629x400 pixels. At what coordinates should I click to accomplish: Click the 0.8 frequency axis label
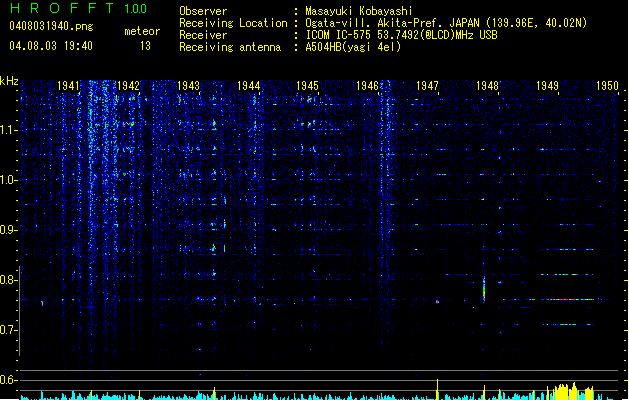pyautogui.click(x=8, y=280)
